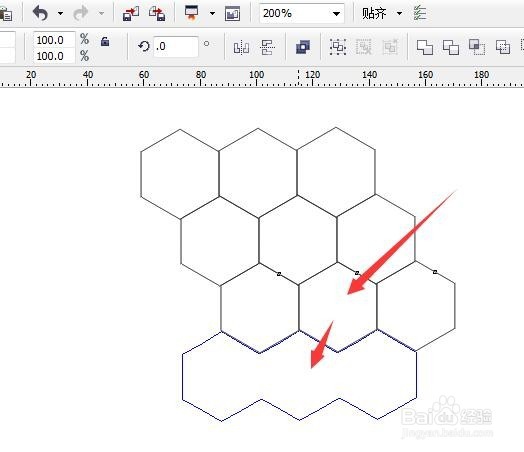Click the Group objects icon
The image size is (524, 452).
pyautogui.click(x=338, y=47)
